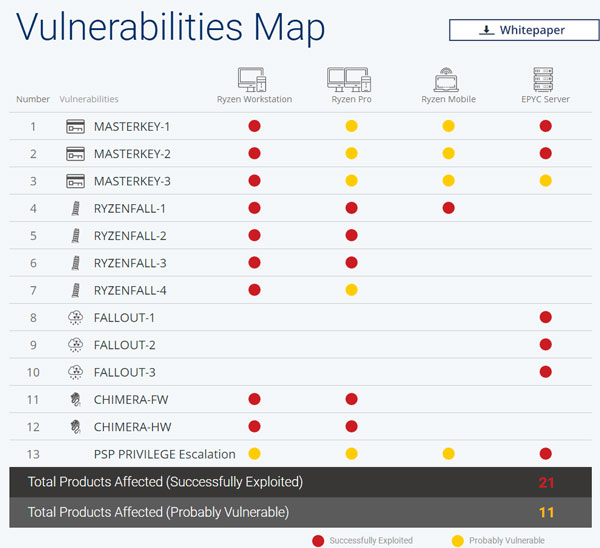
Task: Click the Successfully Exploited total value 21
Action: [x=546, y=483]
